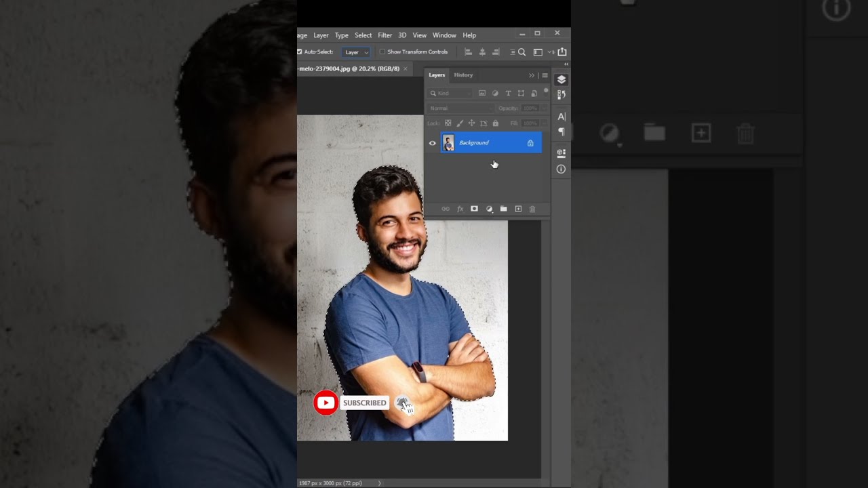Open the Filter menu
Screen dimensions: 868x488
[384, 35]
